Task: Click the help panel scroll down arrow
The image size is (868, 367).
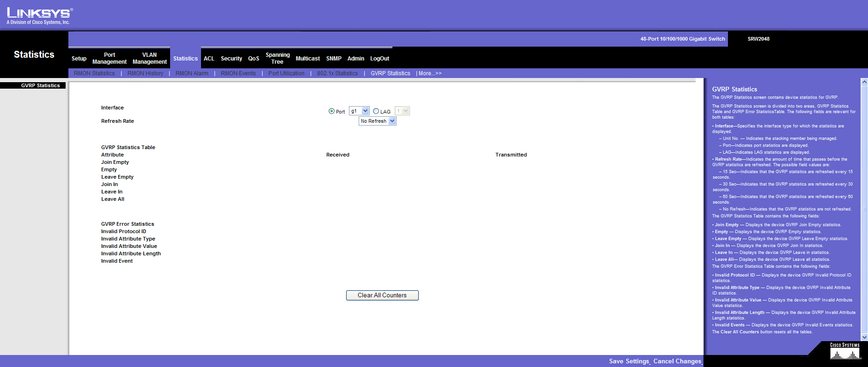Action: click(864, 337)
